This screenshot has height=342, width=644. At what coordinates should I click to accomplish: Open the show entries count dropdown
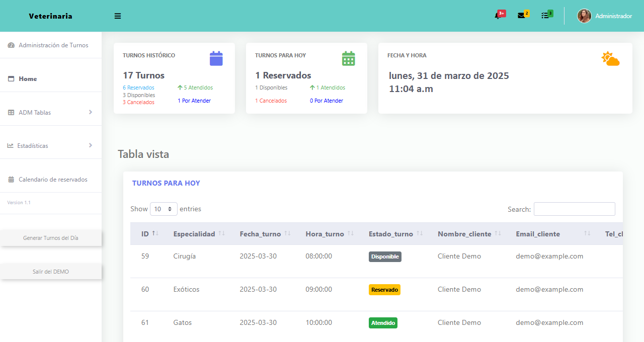pos(164,209)
